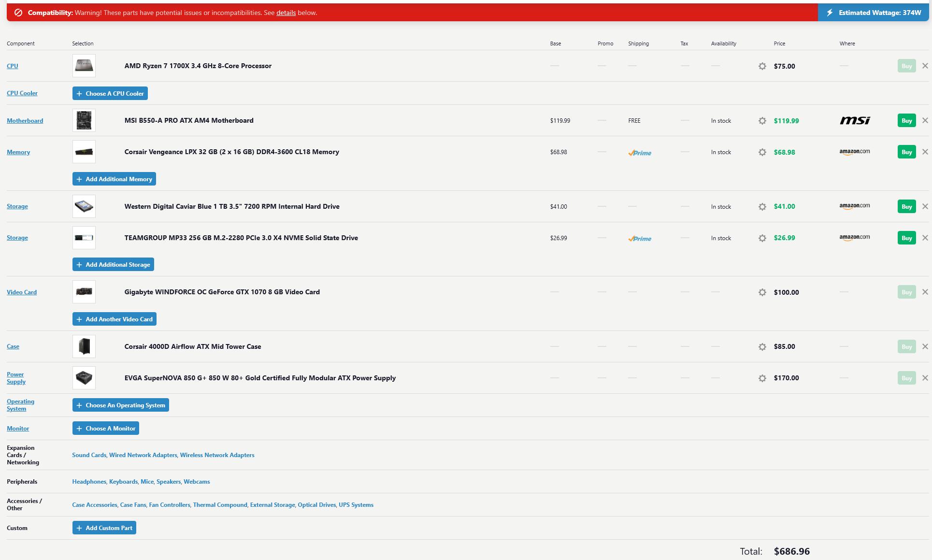Browse Headphones peripherals link
Image resolution: width=932 pixels, height=560 pixels.
89,481
